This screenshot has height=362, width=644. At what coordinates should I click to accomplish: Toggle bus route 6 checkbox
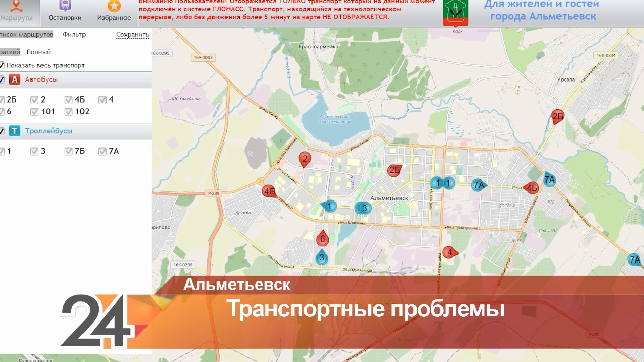pos(2,112)
